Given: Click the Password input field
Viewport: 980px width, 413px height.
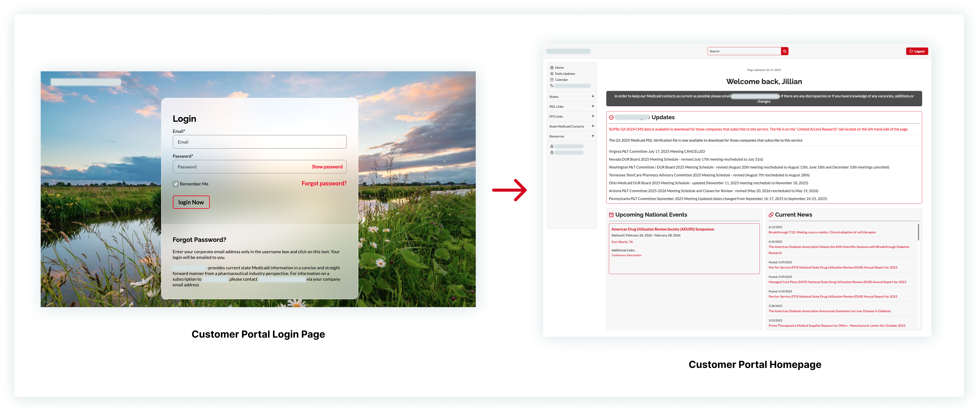Looking at the screenshot, I should coord(259,167).
